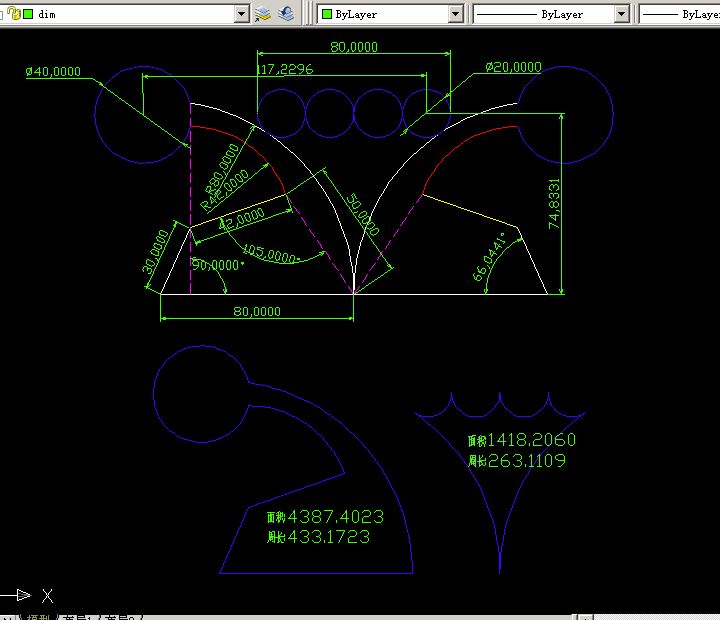Open the ByLayer lineweight combo box
The width and height of the screenshot is (720, 620).
click(680, 14)
